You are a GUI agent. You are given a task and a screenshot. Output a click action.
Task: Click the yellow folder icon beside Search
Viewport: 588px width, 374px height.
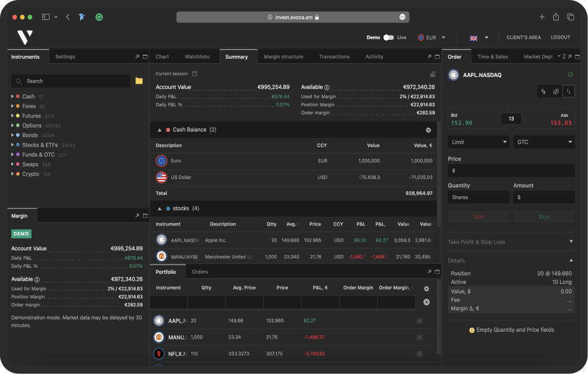tap(139, 81)
